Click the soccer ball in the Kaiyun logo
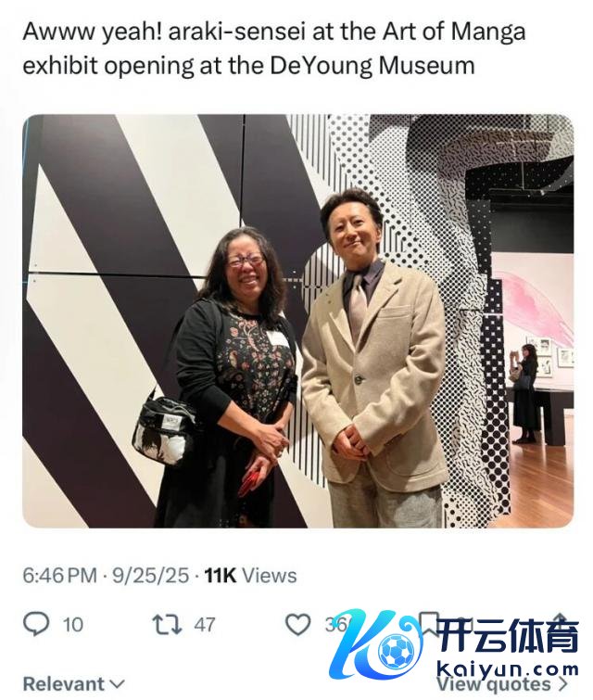Image resolution: width=593 pixels, height=700 pixels. (397, 651)
